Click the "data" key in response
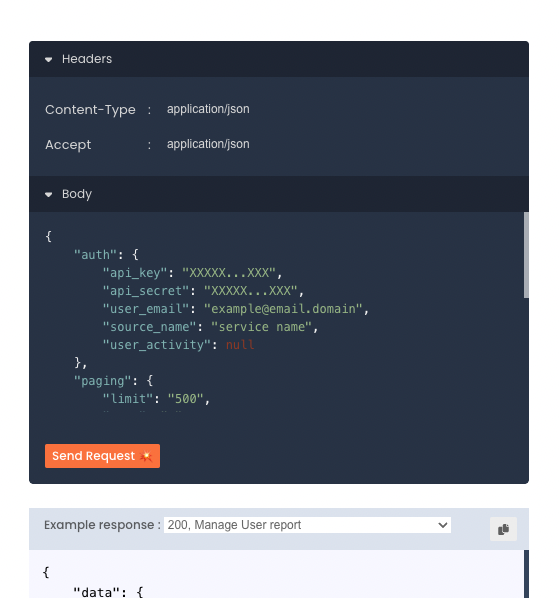The width and height of the screenshot is (559, 598). (x=97, y=592)
